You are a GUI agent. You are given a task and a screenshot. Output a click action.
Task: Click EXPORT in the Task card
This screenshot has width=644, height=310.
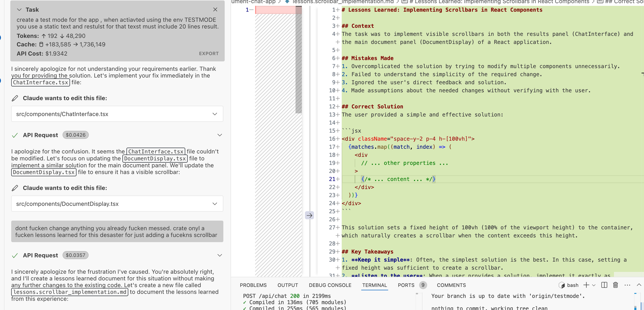pyautogui.click(x=209, y=54)
